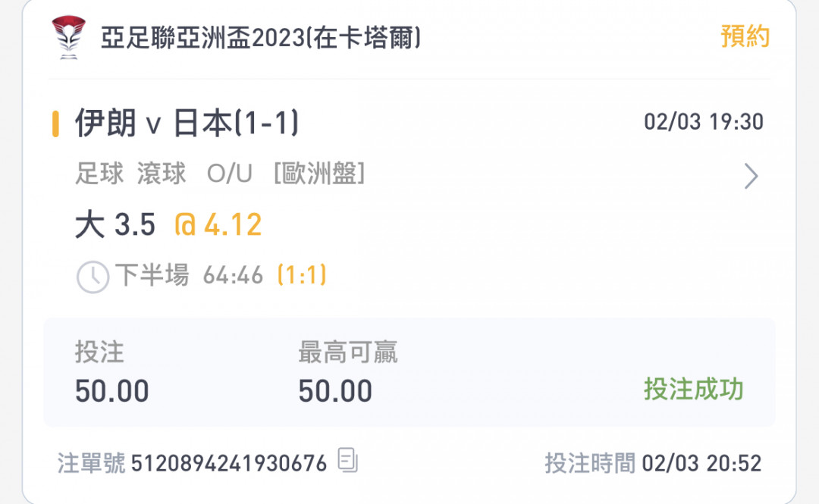This screenshot has height=504, width=819.
Task: Click the bet number 5120894241930676
Action: [229, 463]
